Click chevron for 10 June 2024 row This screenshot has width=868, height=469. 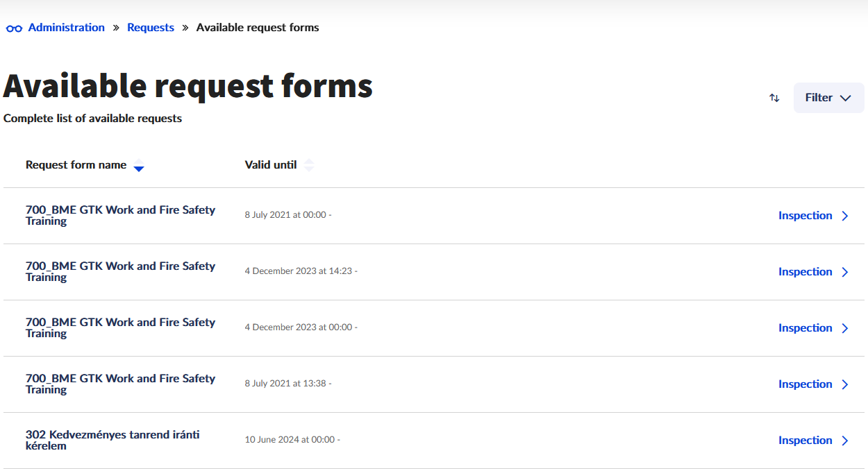pyautogui.click(x=845, y=441)
